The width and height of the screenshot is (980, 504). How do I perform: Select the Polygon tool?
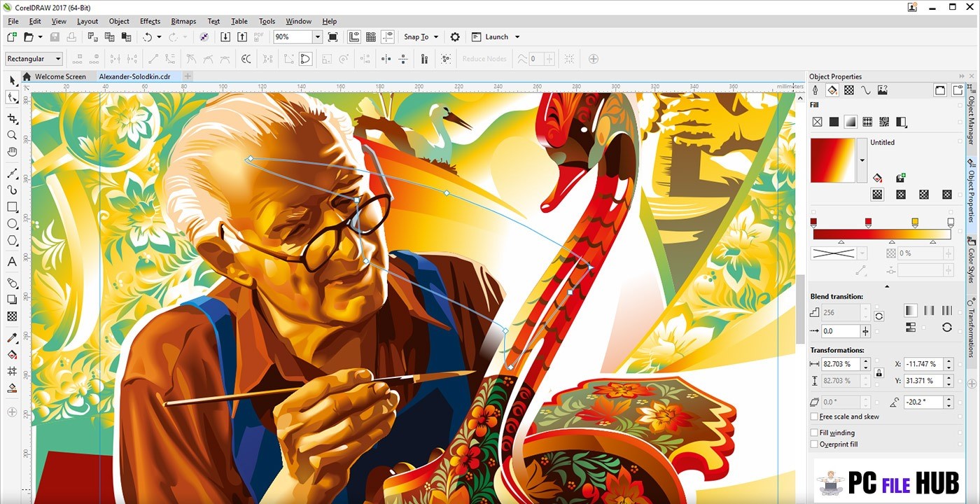tap(12, 241)
